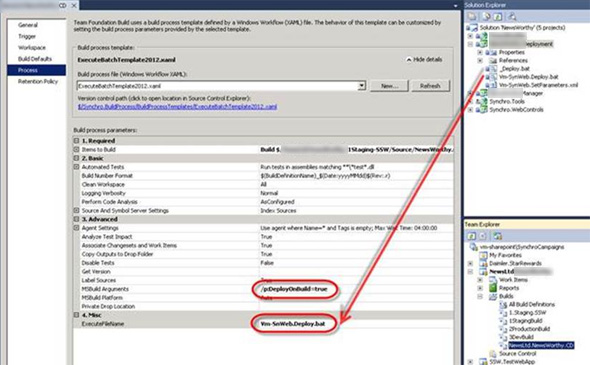Select the Work Items node icon

[x=493, y=280]
